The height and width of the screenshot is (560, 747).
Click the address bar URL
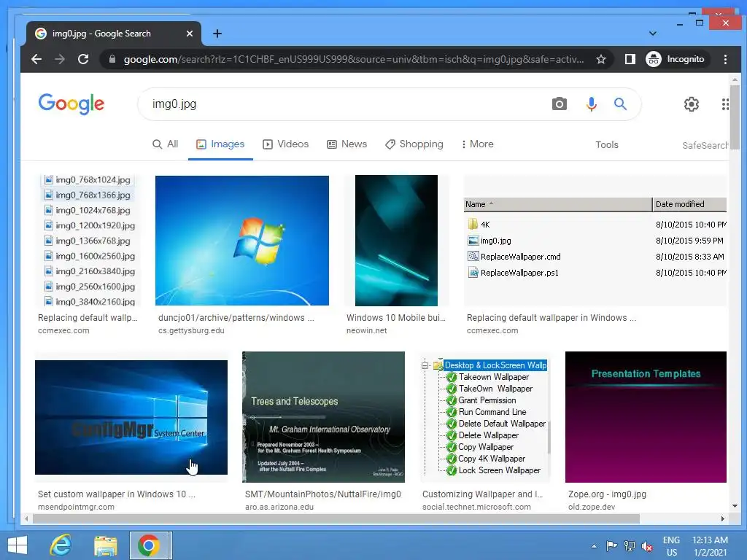click(354, 60)
